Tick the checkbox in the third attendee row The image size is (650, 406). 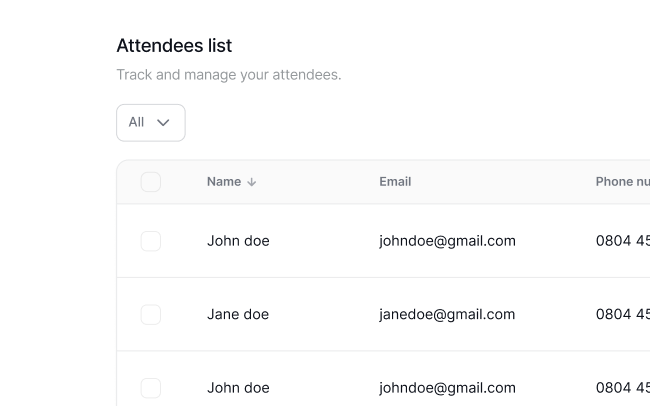pos(151,388)
